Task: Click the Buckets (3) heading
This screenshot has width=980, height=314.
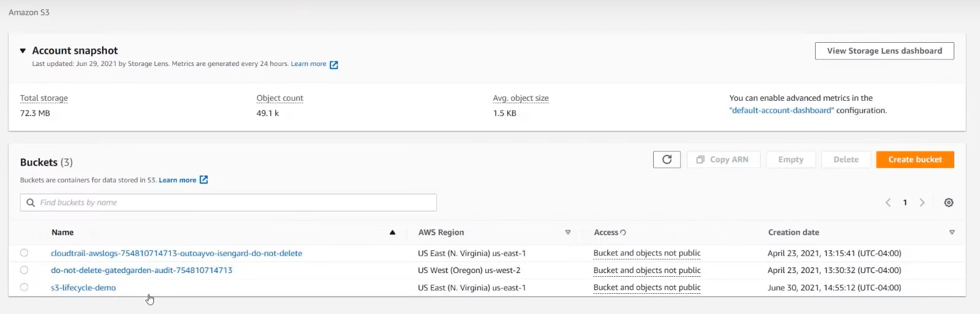Action: tap(46, 162)
